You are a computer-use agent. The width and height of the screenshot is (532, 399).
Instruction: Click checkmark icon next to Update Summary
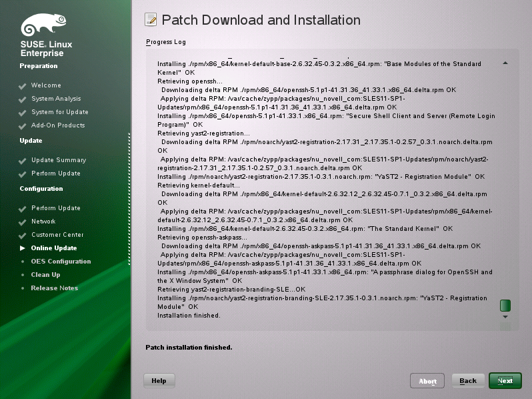tap(23, 161)
